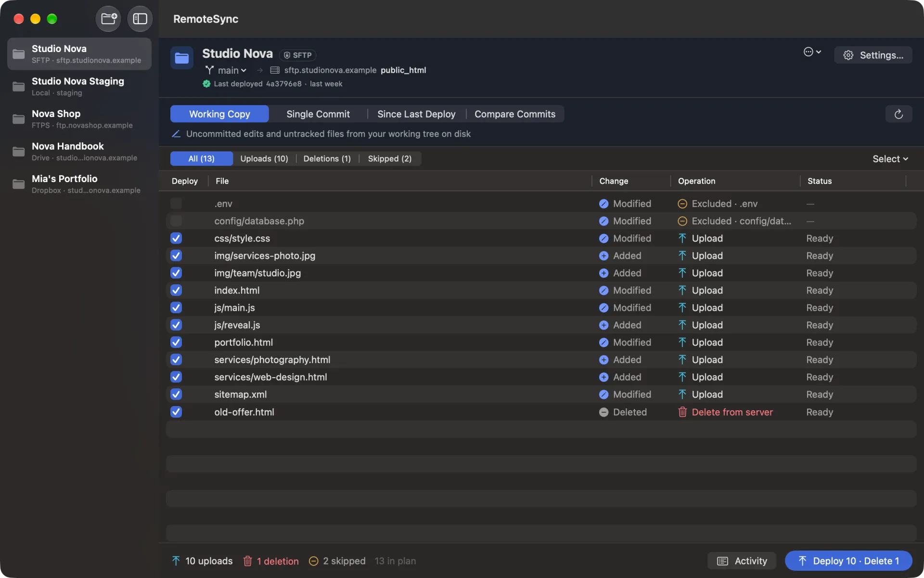The height and width of the screenshot is (578, 924).
Task: Click the refresh changes icon
Action: click(898, 114)
